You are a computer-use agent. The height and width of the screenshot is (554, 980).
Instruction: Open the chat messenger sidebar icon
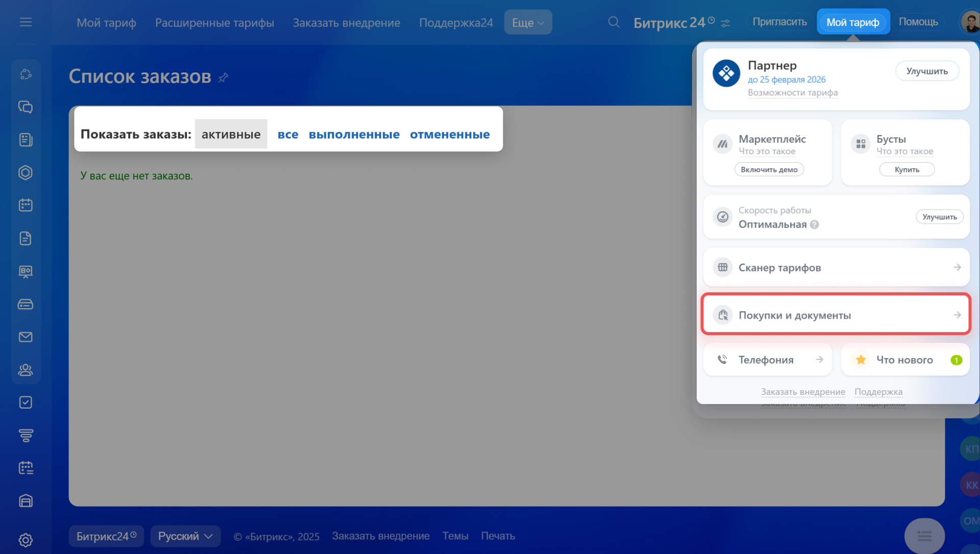tap(26, 107)
